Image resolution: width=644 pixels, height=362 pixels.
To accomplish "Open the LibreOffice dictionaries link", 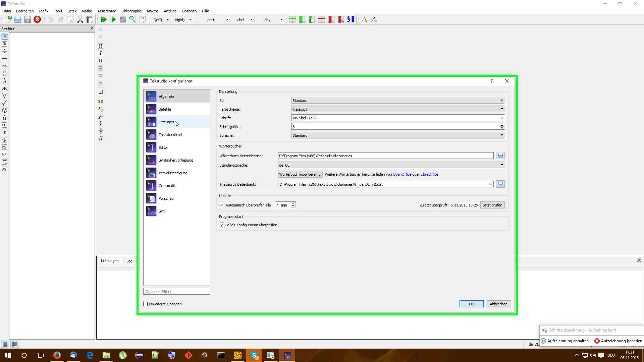I will [429, 174].
